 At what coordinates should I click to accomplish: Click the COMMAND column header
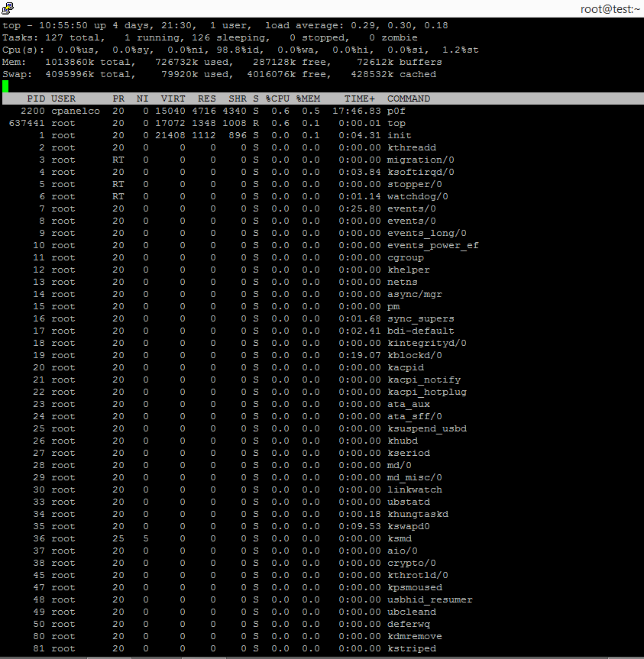click(409, 99)
